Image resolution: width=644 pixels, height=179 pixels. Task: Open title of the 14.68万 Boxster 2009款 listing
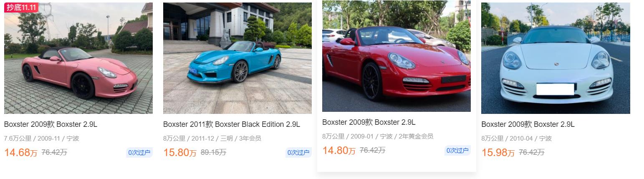pyautogui.click(x=51, y=124)
